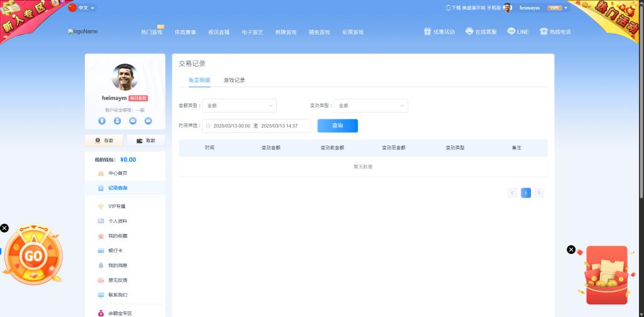The width and height of the screenshot is (644, 317).
Task: Click the 热线电话 hotline phone icon
Action: coord(543,31)
